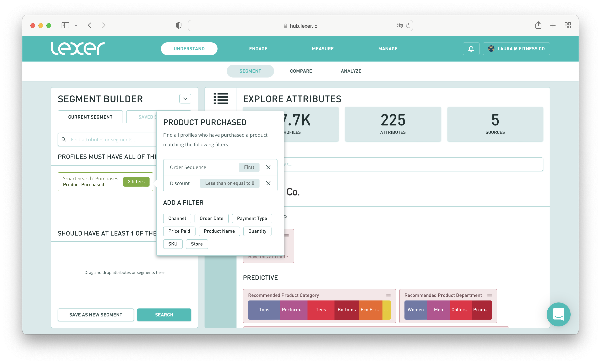Image resolution: width=601 pixels, height=364 pixels.
Task: Change the Order Sequence value First
Action: [249, 167]
